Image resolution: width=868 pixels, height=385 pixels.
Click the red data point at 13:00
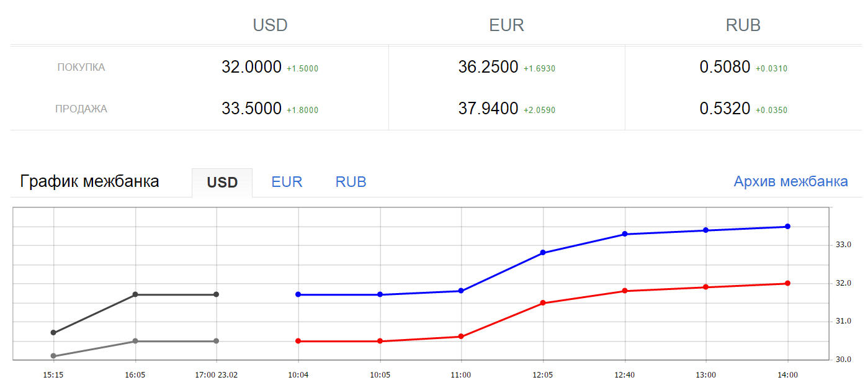[x=705, y=287]
